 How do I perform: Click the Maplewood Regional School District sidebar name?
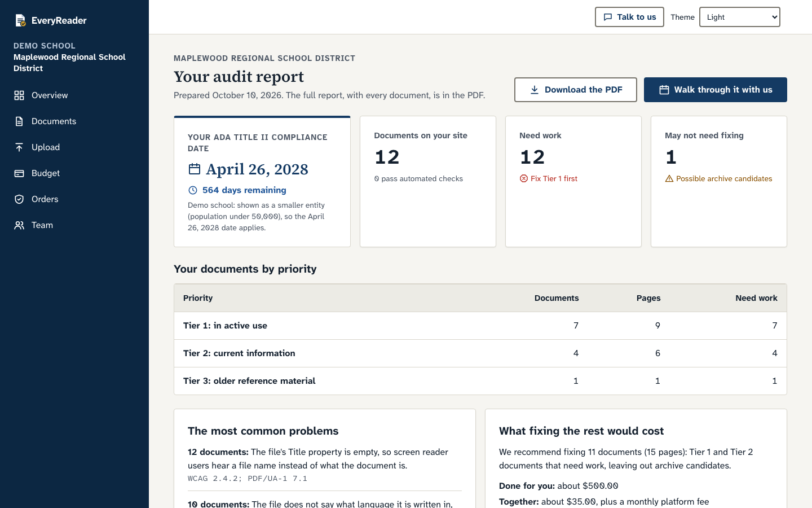coord(69,63)
